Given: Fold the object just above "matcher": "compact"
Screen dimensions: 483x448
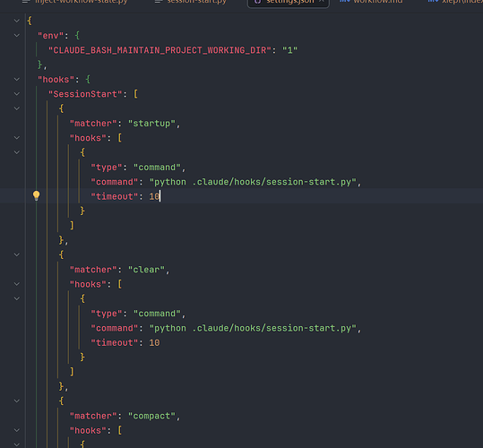Looking at the screenshot, I should (17, 401).
